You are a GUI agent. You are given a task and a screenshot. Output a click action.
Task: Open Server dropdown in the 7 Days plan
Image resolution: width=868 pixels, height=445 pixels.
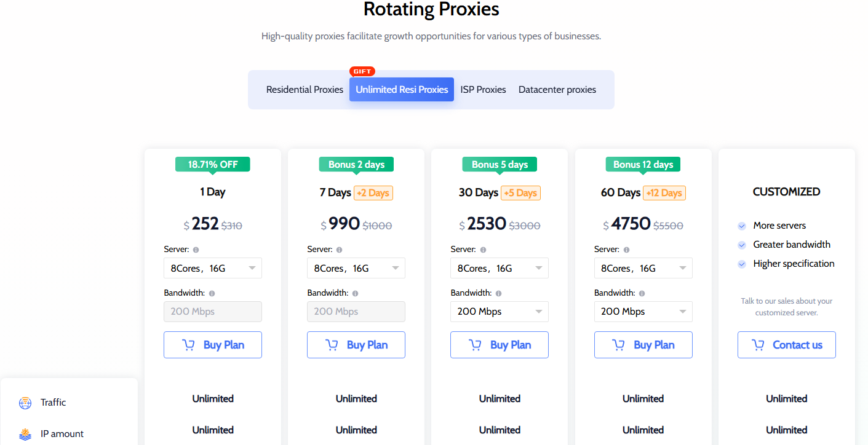pyautogui.click(x=356, y=268)
